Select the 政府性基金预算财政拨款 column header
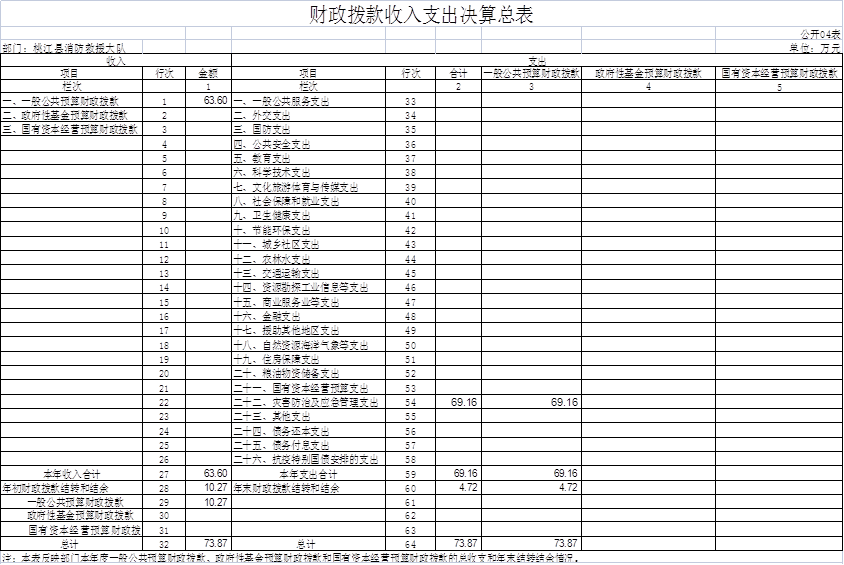Screen dimensions: 844x565 click(648, 74)
